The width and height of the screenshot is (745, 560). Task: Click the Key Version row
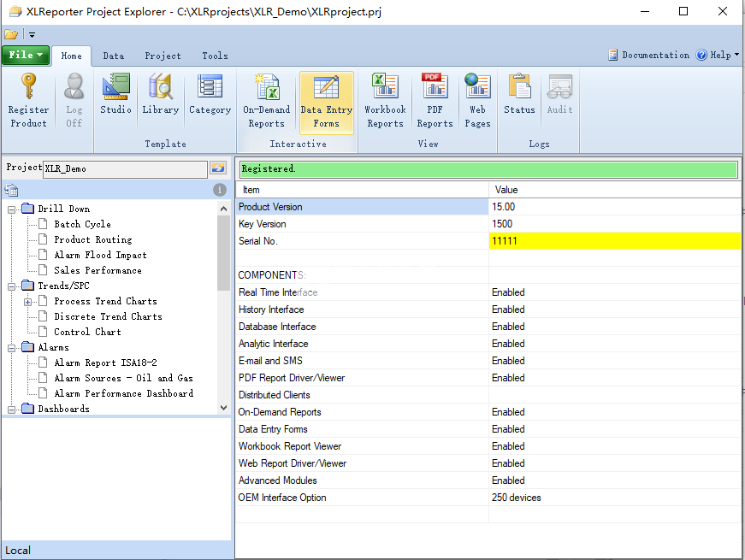pyautogui.click(x=488, y=224)
